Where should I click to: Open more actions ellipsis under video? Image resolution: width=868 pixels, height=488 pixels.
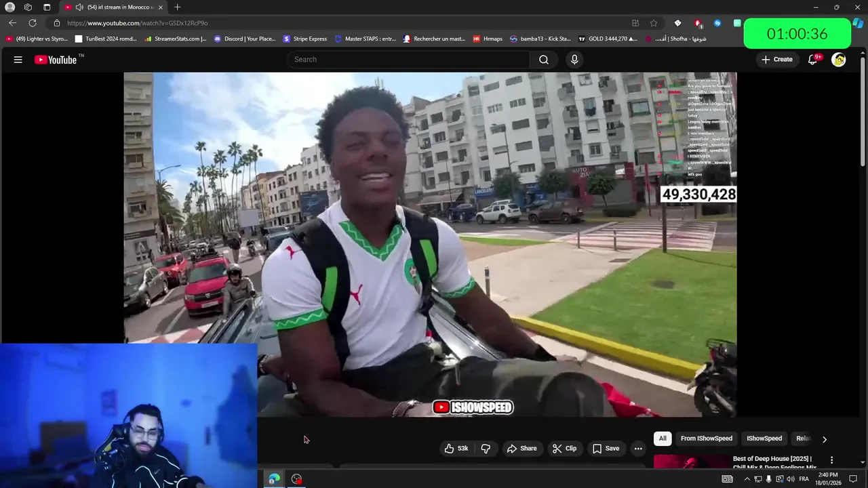(x=638, y=449)
